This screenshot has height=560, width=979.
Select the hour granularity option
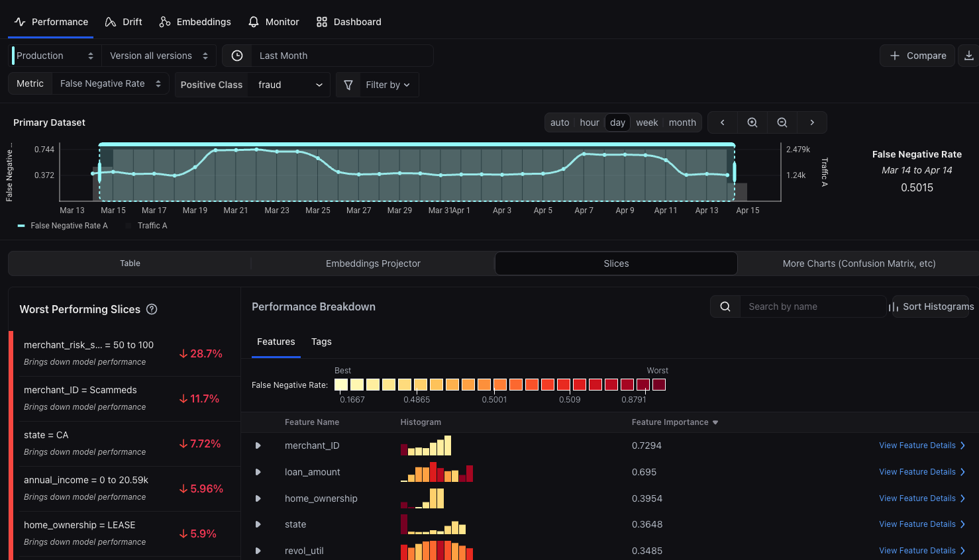coord(590,122)
